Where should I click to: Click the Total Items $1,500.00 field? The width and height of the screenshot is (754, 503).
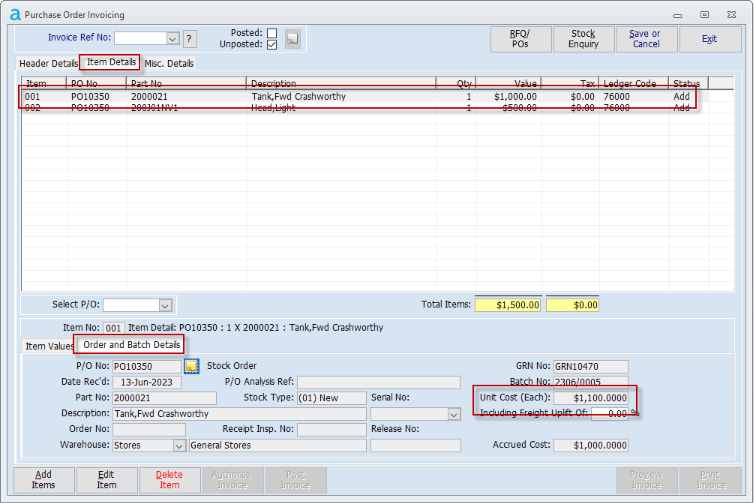coord(508,305)
